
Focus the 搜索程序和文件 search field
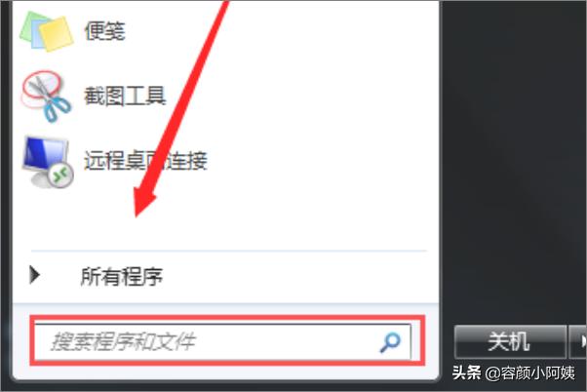pos(223,342)
